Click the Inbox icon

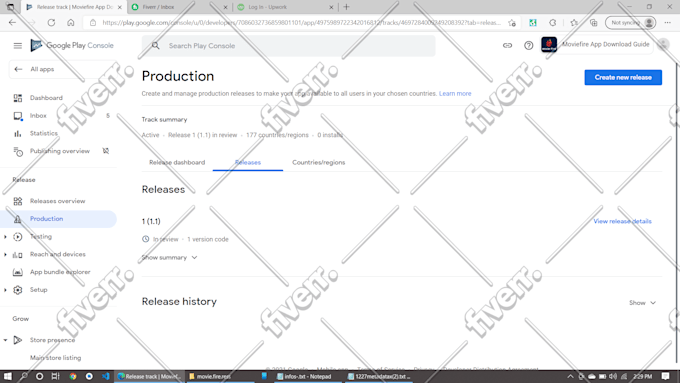[x=18, y=116]
